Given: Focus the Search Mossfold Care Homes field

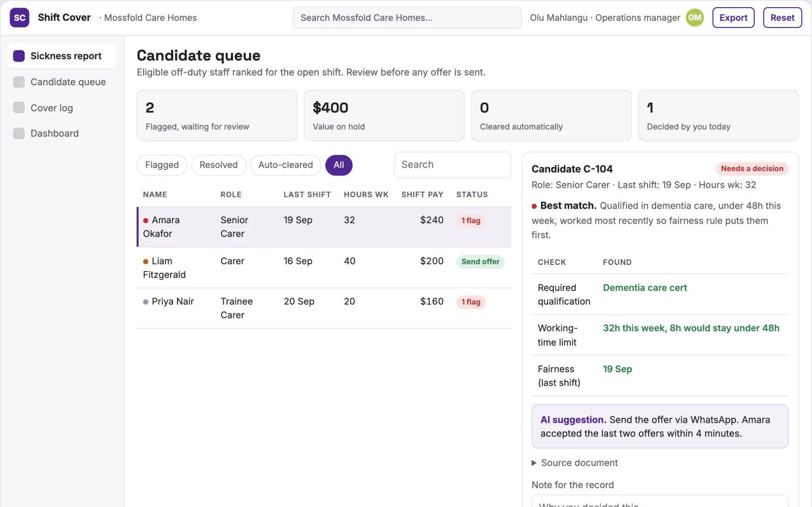Looking at the screenshot, I should tap(407, 18).
